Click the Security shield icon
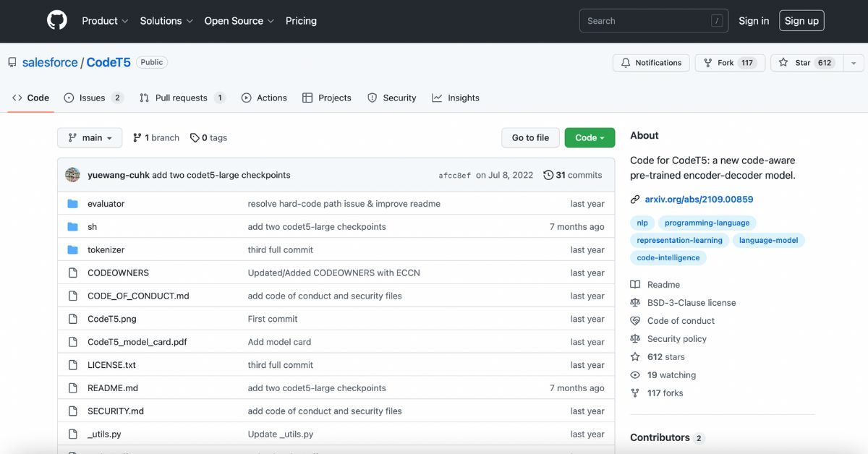The width and height of the screenshot is (868, 454). pos(371,97)
